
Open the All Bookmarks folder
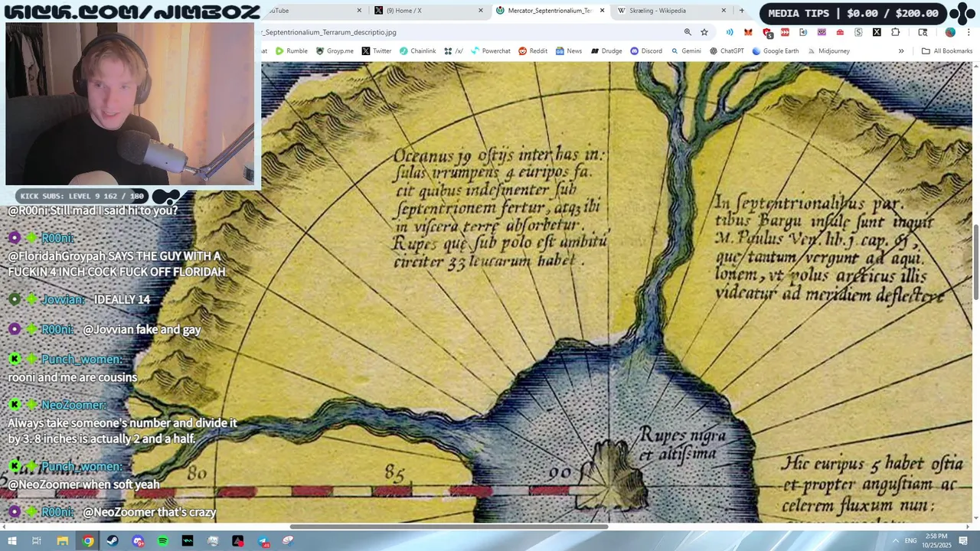click(947, 51)
